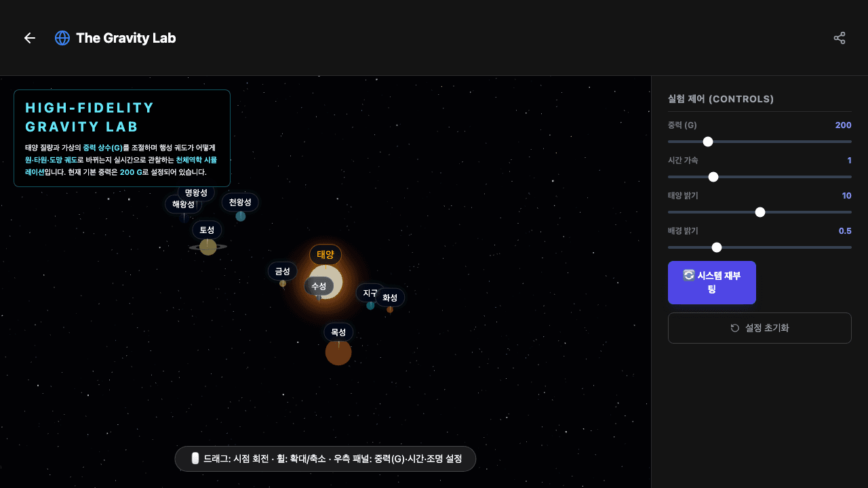Select the 화성 Mars label
Viewport: 868px width, 488px height.
(391, 298)
